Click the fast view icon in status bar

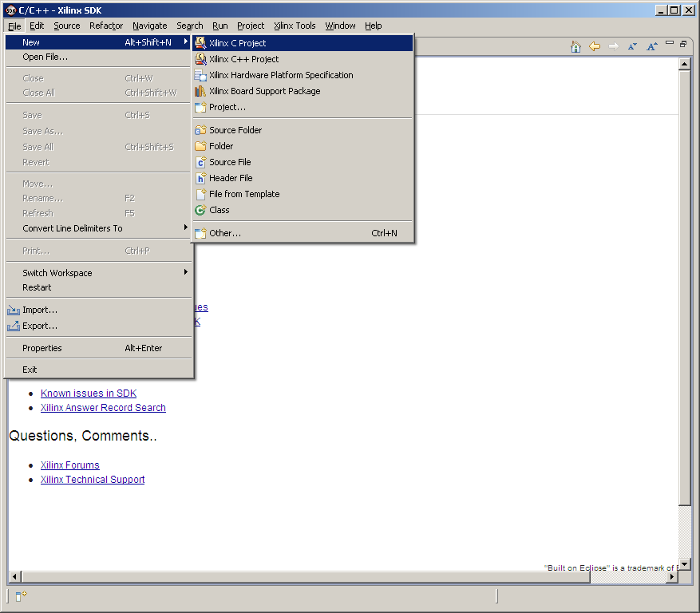pos(21,596)
